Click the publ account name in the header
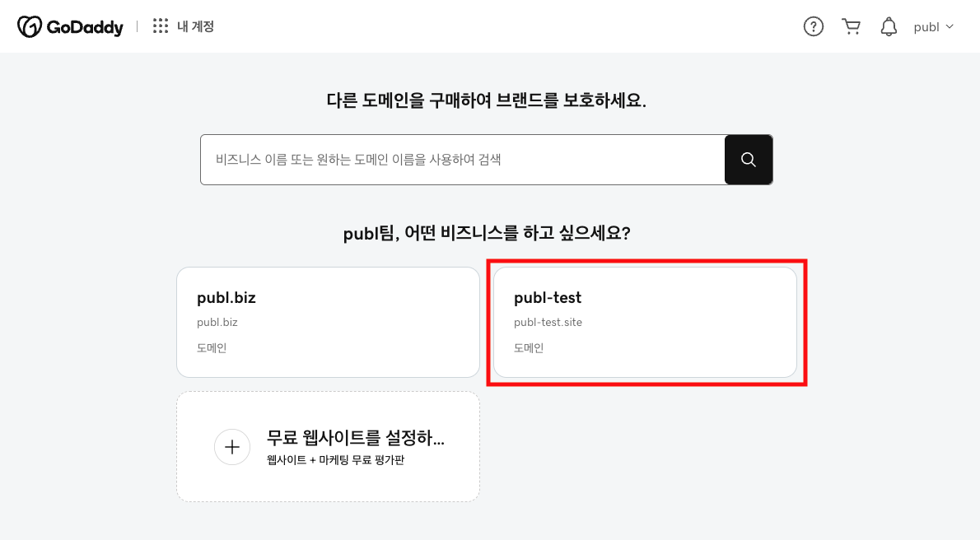Image resolution: width=980 pixels, height=540 pixels. (x=926, y=26)
